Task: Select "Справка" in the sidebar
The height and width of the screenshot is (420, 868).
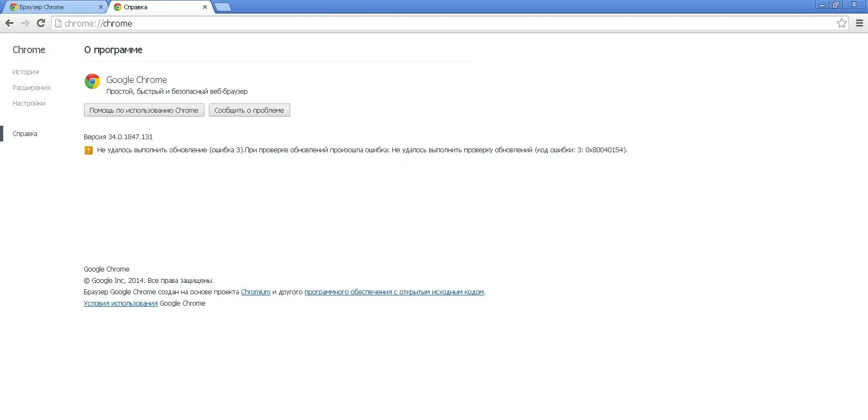Action: click(25, 134)
